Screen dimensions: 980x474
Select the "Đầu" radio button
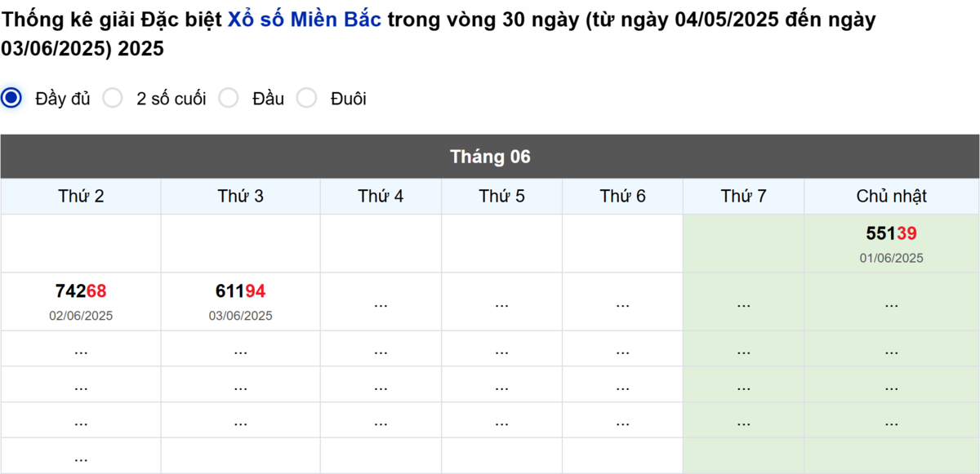[x=229, y=98]
